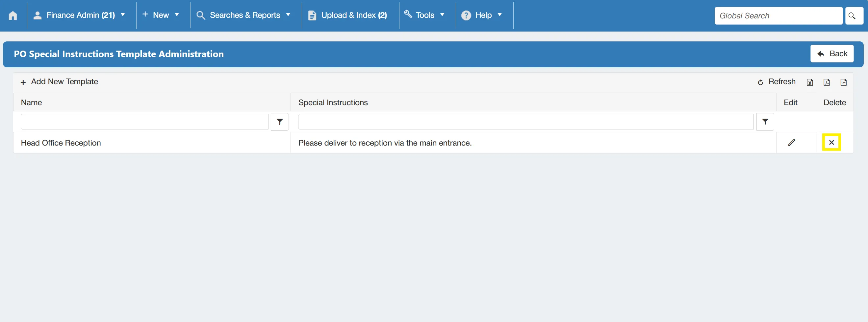Open Searches & Reports menu

tap(243, 15)
